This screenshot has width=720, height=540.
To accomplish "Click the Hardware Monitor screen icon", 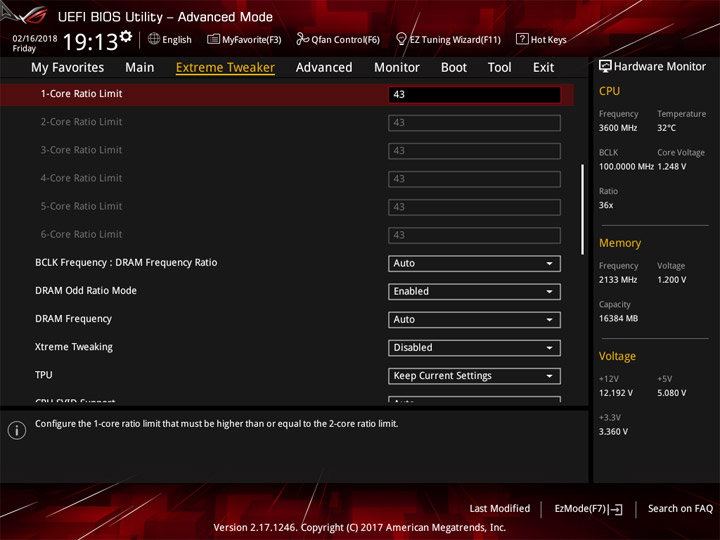I will click(x=605, y=66).
